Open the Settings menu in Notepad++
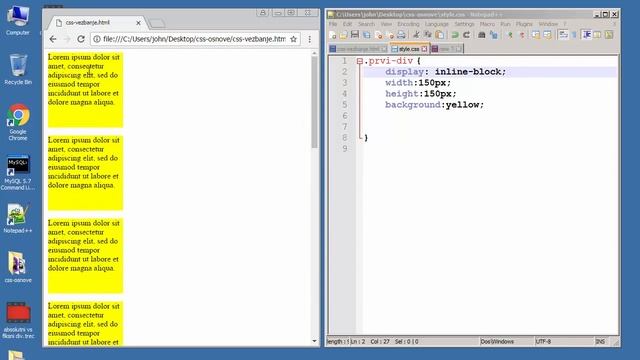Viewport: 640px width, 360px height. pyautogui.click(x=464, y=24)
